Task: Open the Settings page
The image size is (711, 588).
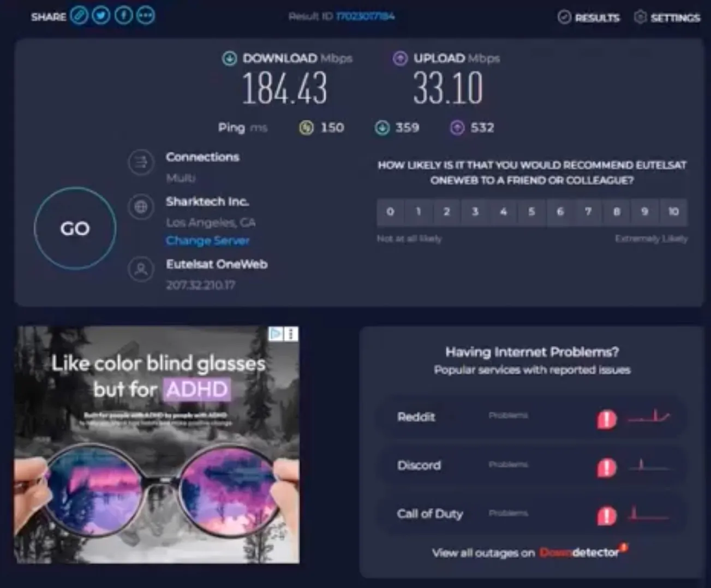Action: coord(667,17)
